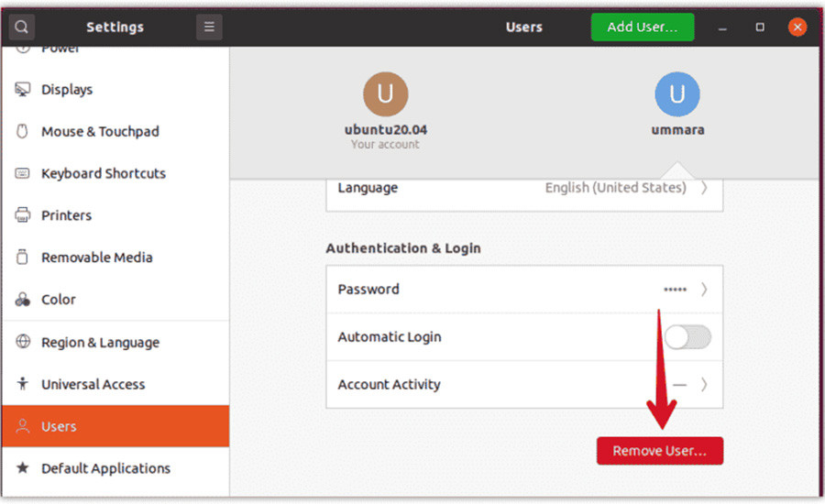Open Default Applications settings panel
This screenshot has width=825, height=504.
point(115,468)
